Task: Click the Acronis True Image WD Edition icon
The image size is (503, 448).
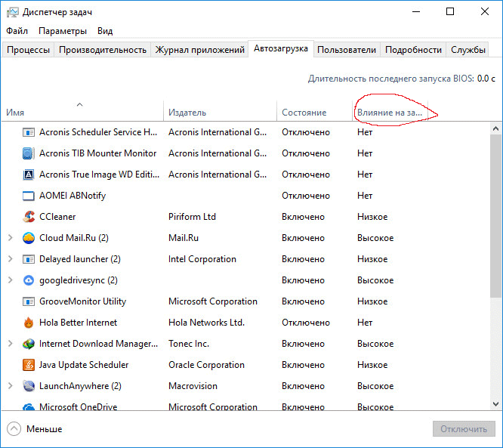Action: point(29,175)
